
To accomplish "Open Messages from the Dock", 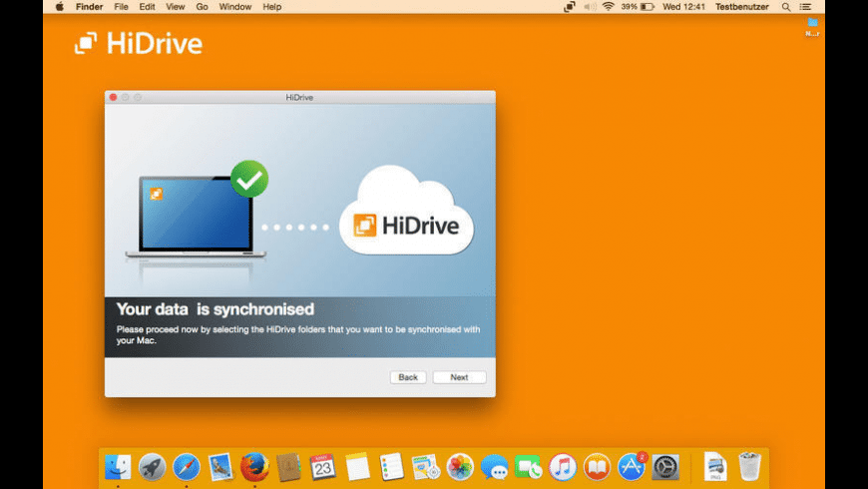I will point(494,466).
